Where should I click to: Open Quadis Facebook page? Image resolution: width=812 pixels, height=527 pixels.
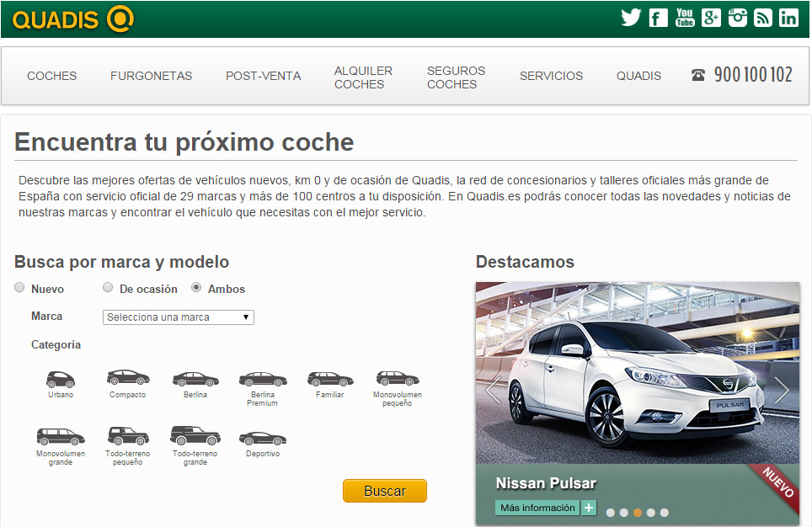coord(658,19)
